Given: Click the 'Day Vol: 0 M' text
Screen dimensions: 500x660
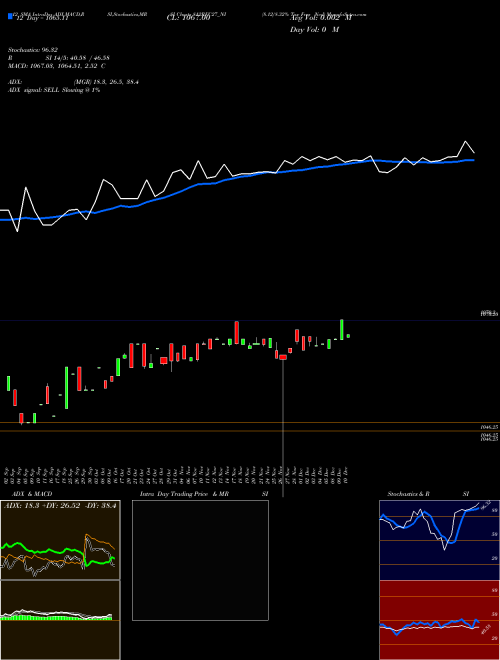Looking at the screenshot, I should point(314,30).
